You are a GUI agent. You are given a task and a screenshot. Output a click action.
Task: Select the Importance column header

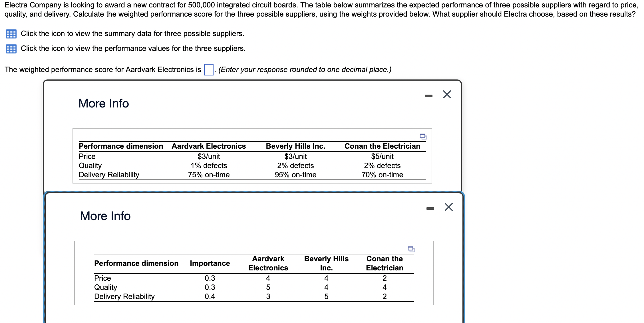click(x=210, y=263)
